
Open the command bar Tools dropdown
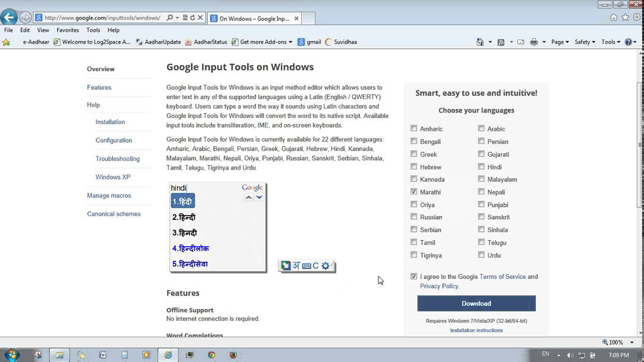click(610, 42)
